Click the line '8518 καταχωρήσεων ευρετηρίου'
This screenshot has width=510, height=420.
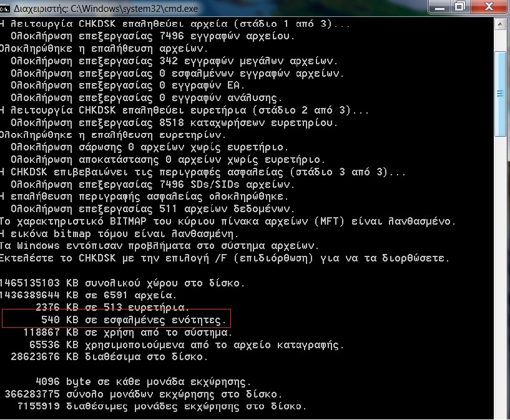coord(174,122)
